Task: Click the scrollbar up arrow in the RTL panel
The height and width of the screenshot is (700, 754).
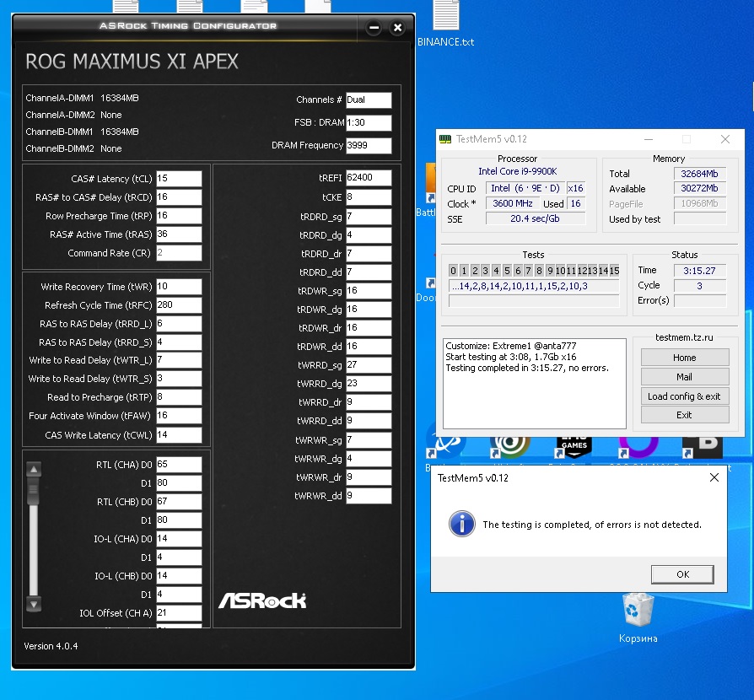Action: click(x=34, y=469)
